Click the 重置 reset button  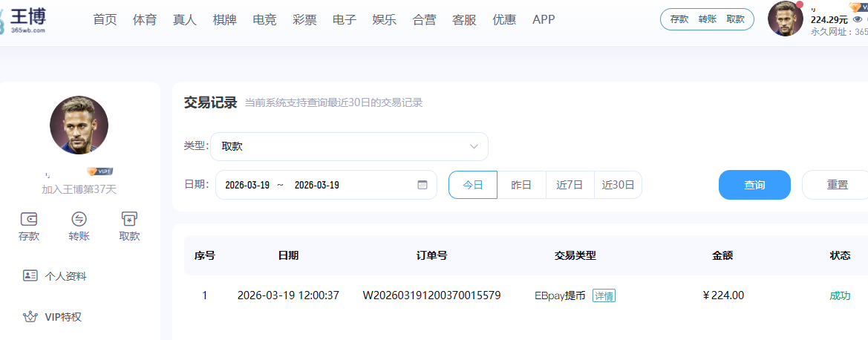click(837, 185)
